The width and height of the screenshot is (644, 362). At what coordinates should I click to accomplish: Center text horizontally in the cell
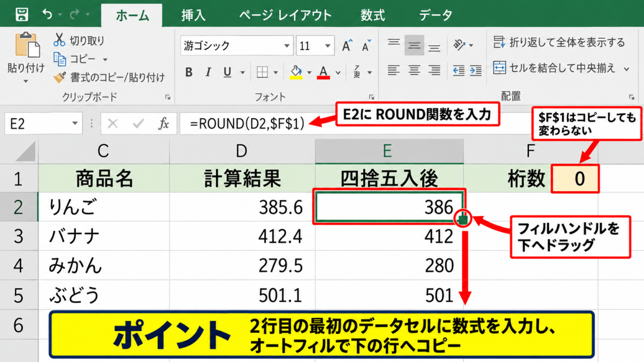point(414,69)
